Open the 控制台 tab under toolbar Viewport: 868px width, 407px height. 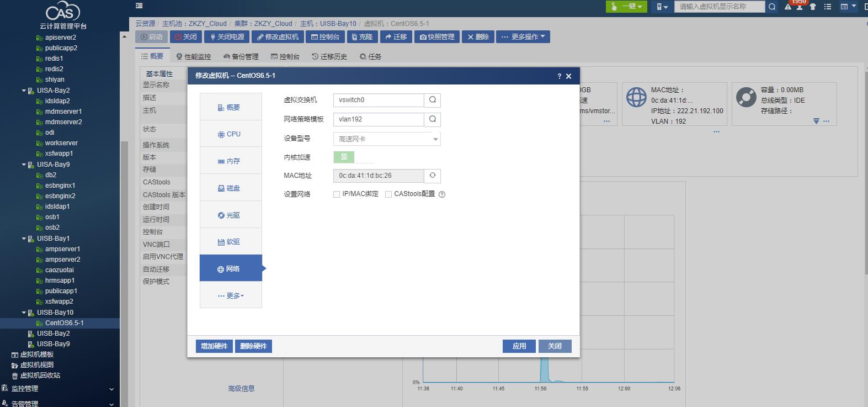285,56
